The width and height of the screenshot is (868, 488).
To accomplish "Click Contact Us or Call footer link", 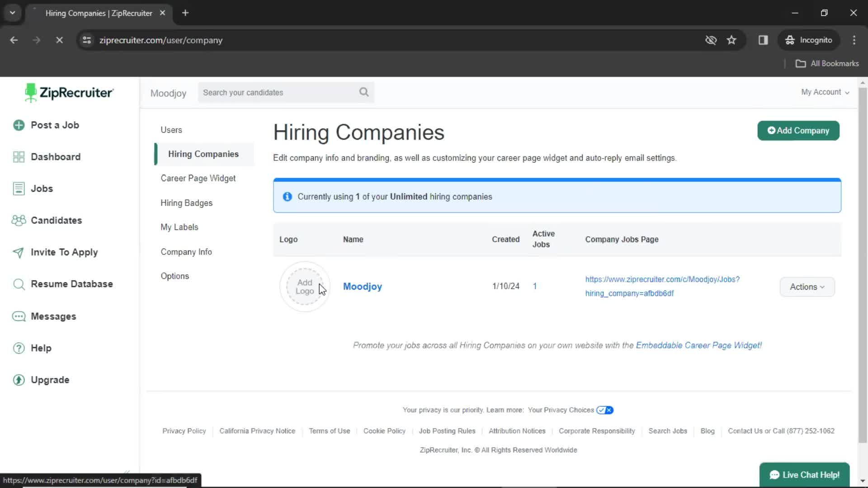I will tap(781, 431).
